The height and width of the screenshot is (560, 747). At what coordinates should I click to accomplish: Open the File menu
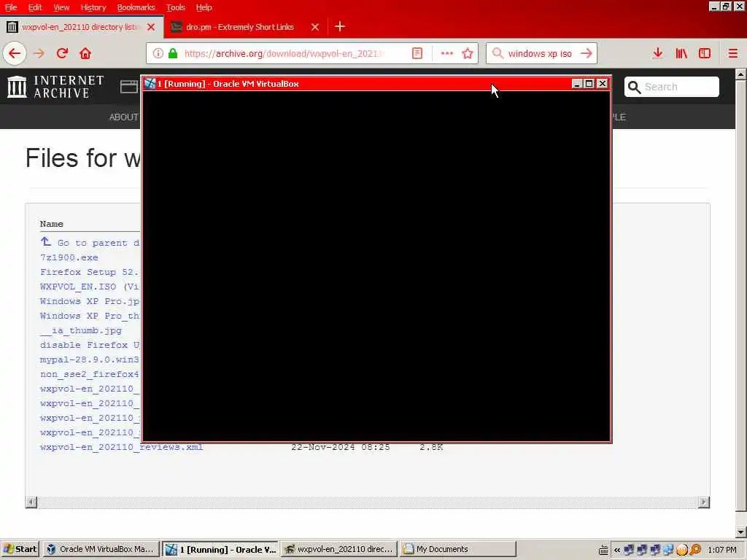pos(11,7)
